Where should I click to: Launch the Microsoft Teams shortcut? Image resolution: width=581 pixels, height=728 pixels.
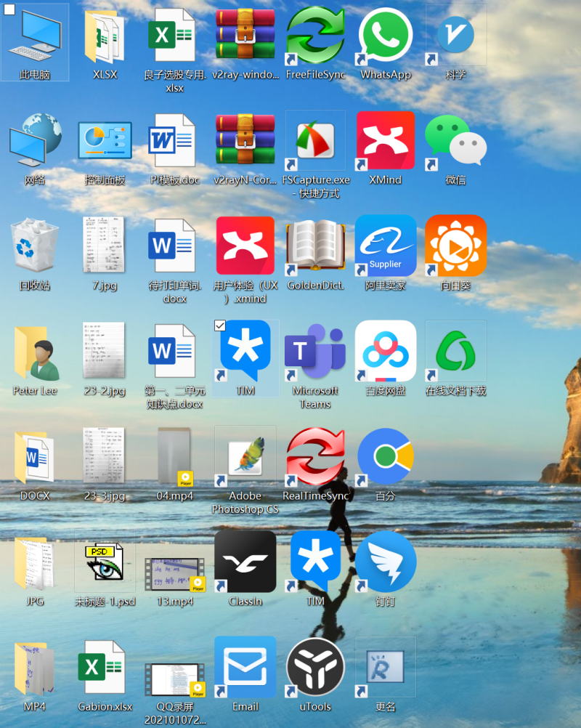click(316, 352)
